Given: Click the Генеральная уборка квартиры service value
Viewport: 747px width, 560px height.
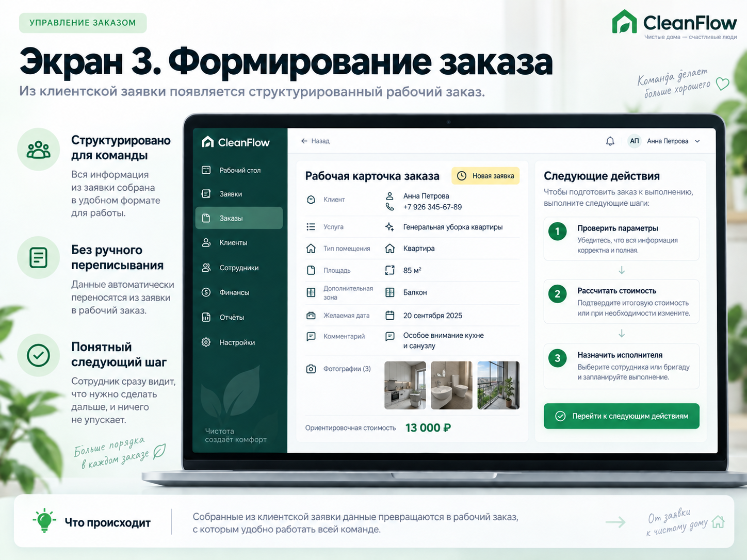Looking at the screenshot, I should pyautogui.click(x=453, y=227).
